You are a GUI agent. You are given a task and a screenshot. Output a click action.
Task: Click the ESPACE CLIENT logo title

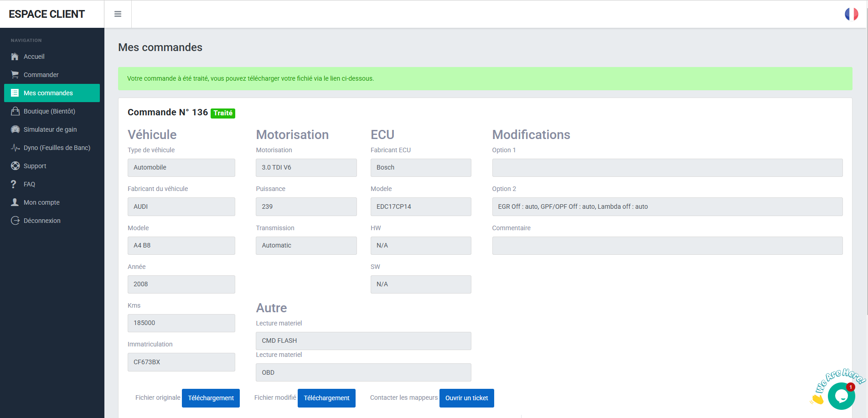coord(47,14)
